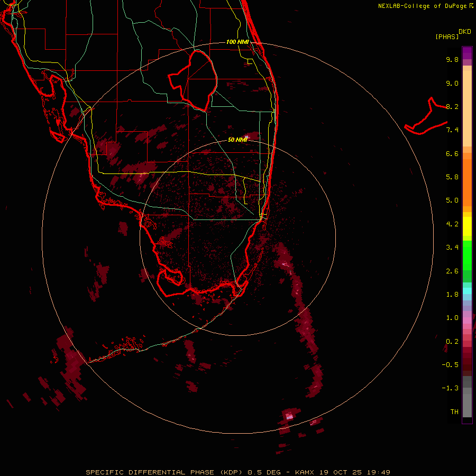Select the 6.6 scale label
The height and width of the screenshot is (476, 476).
[452, 153]
